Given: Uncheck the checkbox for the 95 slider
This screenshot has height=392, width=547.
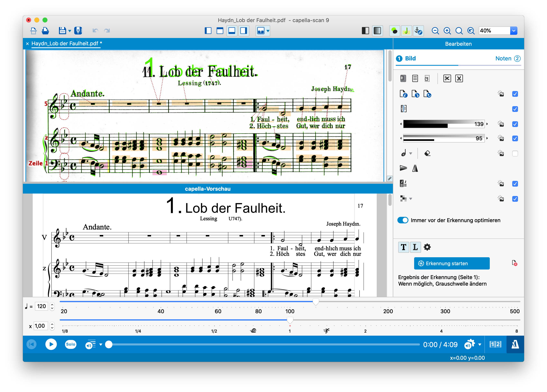Looking at the screenshot, I should (x=515, y=138).
